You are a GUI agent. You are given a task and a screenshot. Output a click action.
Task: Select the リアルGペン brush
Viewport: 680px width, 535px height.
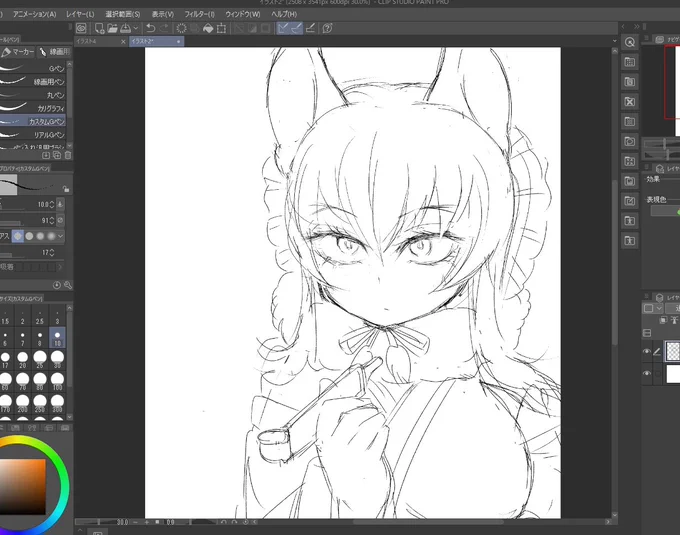click(x=33, y=134)
